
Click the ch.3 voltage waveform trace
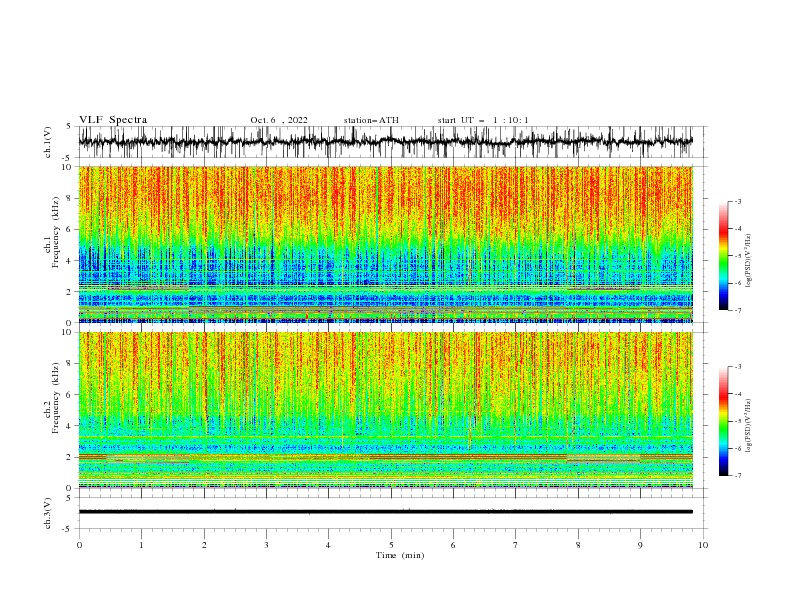pyautogui.click(x=385, y=512)
